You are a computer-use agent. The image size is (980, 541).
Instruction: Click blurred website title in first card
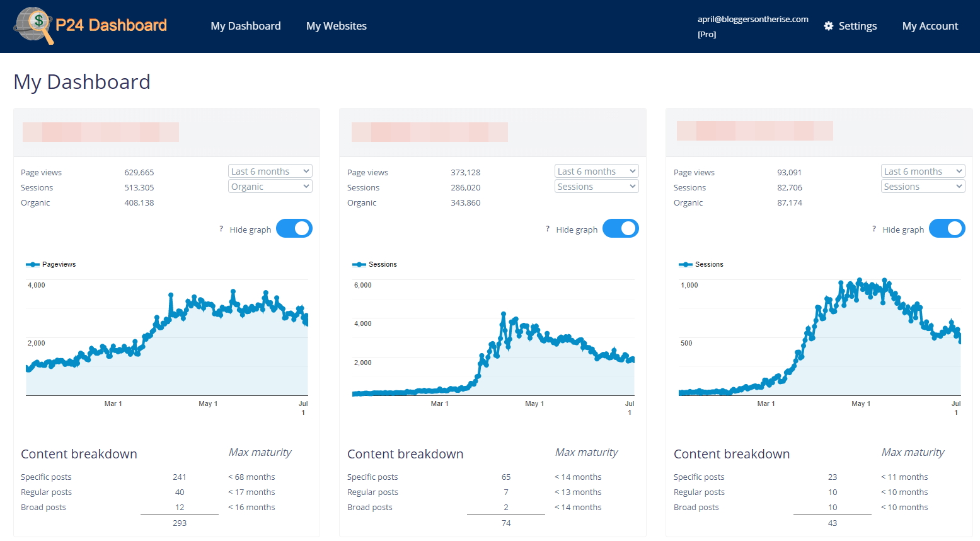101,132
